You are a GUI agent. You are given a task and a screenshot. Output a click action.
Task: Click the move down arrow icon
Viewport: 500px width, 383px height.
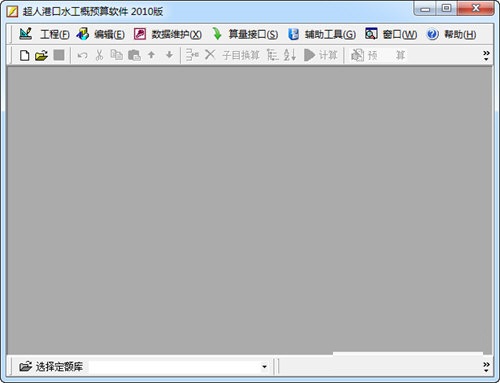click(169, 55)
